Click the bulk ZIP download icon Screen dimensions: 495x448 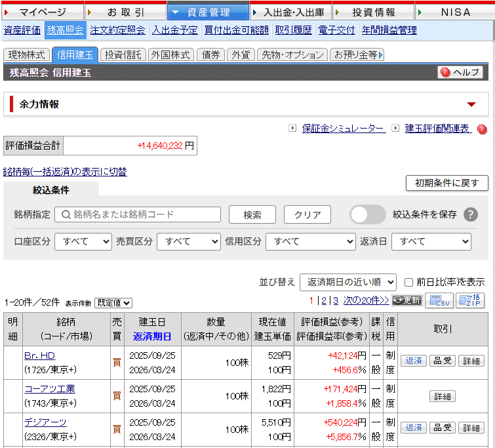click(x=470, y=300)
